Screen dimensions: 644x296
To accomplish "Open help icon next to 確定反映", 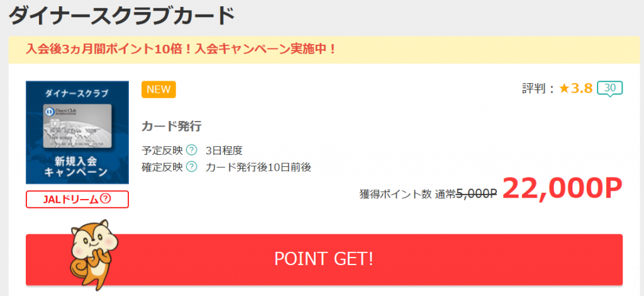I will click(x=191, y=168).
